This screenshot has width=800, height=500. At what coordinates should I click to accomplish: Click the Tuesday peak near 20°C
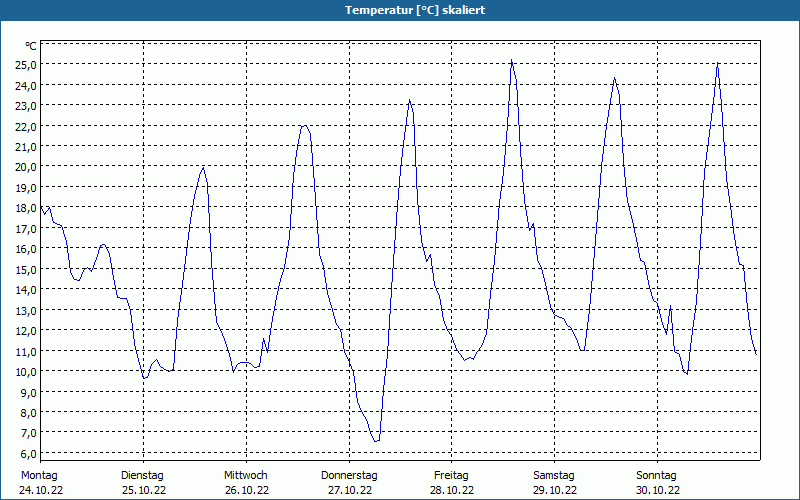(204, 167)
